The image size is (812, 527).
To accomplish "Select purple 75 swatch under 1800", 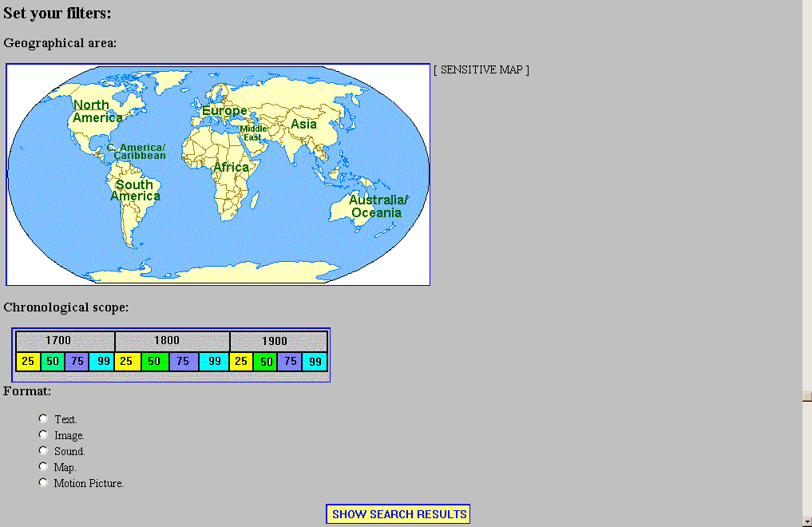I will click(183, 362).
